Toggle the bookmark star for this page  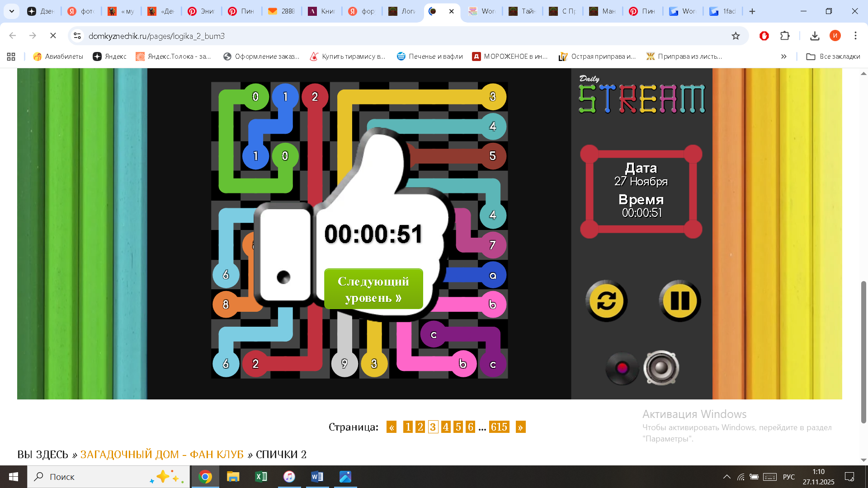tap(736, 36)
